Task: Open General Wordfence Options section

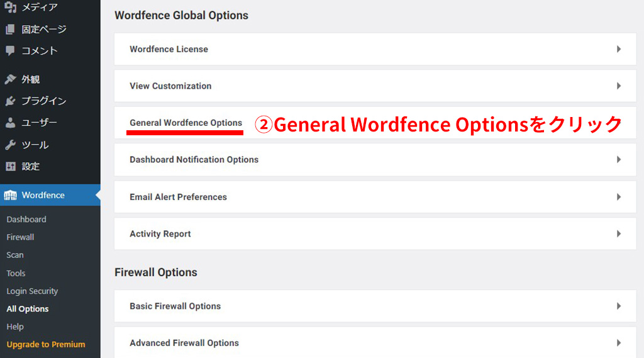Action: point(186,123)
